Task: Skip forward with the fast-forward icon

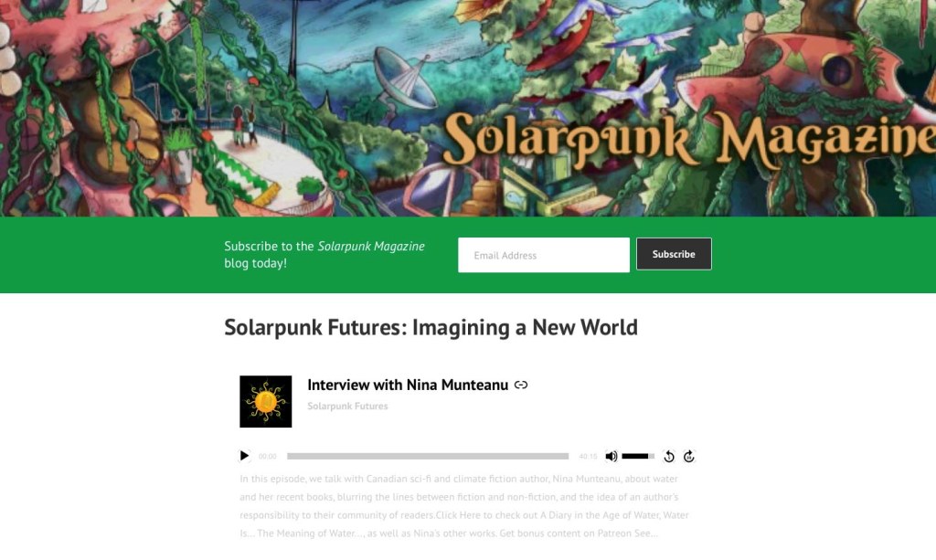Action: click(689, 456)
